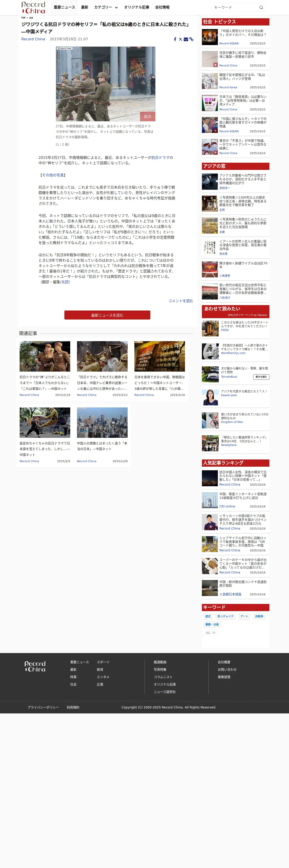Expand the カテゴリー dropdown

click(106, 7)
